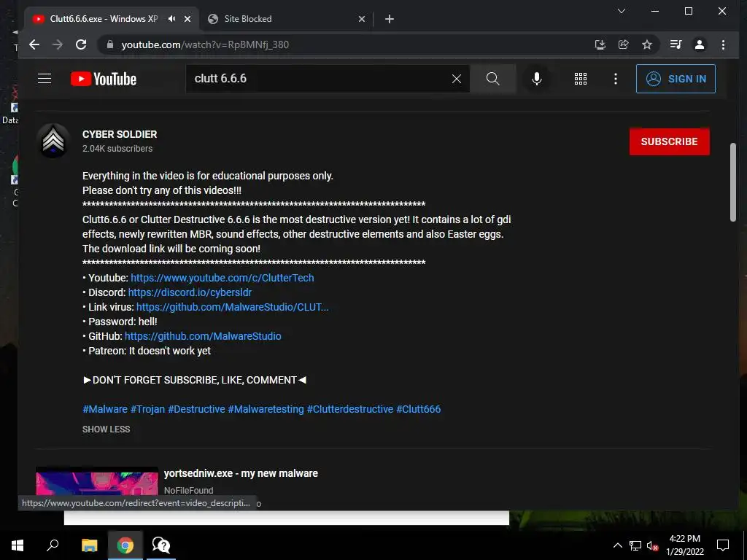Image resolution: width=747 pixels, height=560 pixels.
Task: Open the media control icon in Chrome toolbar
Action: (x=676, y=44)
